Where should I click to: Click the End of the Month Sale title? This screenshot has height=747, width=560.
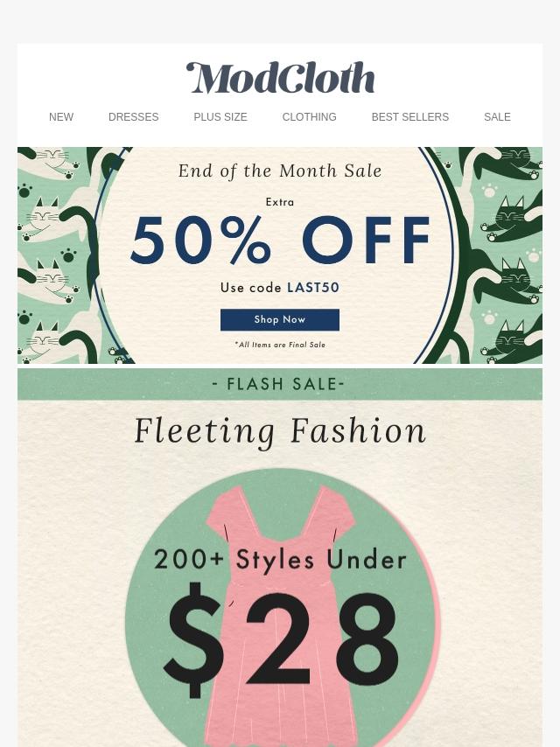280,171
